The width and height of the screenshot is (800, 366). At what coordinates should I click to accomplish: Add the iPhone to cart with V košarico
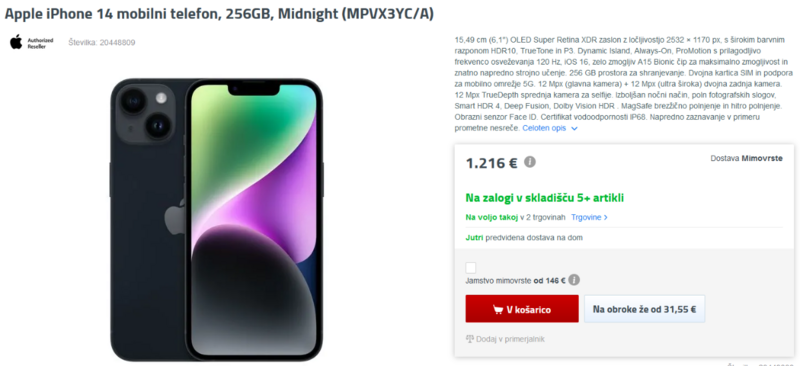(522, 309)
